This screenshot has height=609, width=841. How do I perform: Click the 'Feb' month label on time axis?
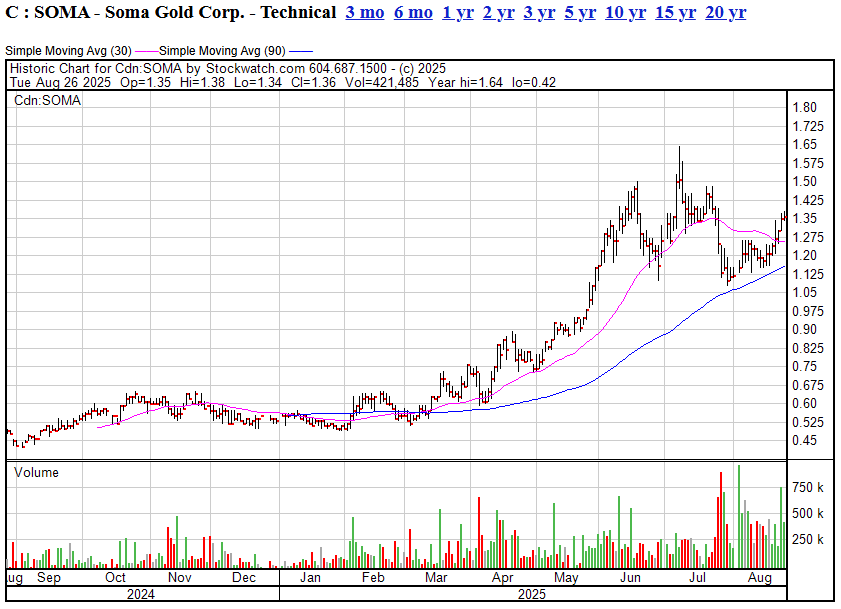click(373, 578)
